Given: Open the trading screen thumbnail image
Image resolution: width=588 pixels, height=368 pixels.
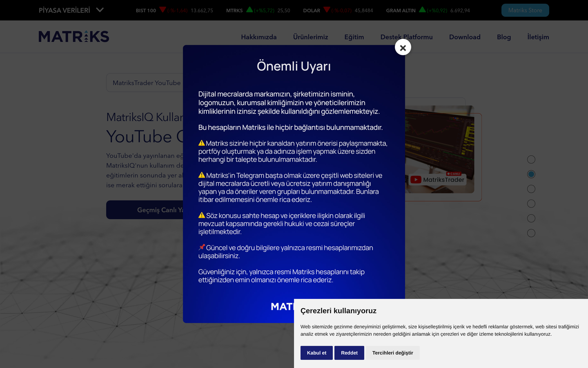Looking at the screenshot, I should [439, 149].
